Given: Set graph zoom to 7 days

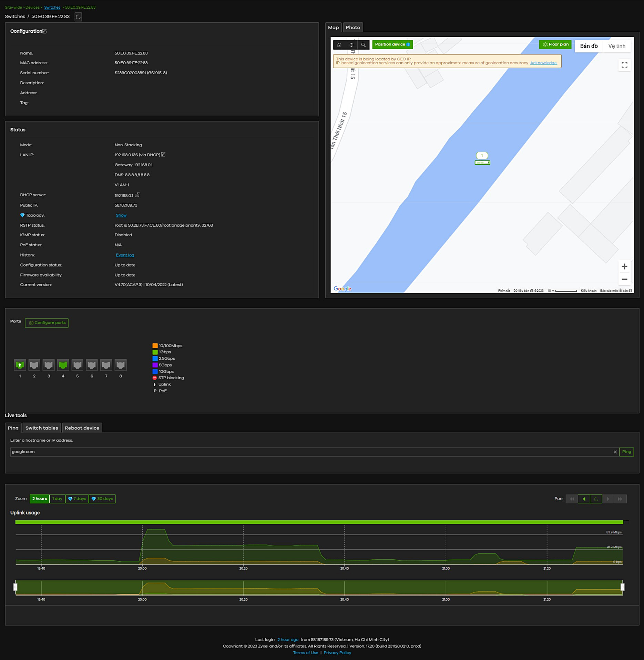Looking at the screenshot, I should [x=77, y=499].
